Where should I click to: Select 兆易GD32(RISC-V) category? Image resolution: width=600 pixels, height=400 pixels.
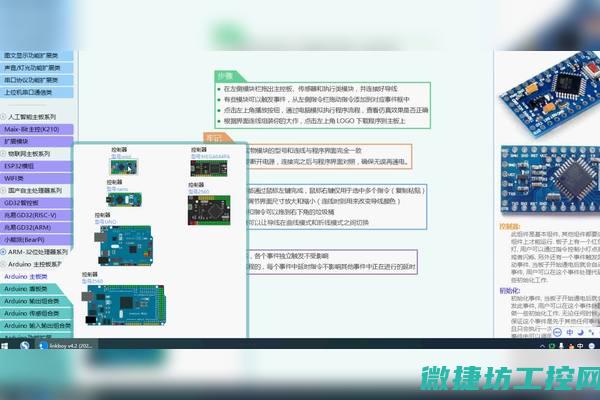point(36,215)
